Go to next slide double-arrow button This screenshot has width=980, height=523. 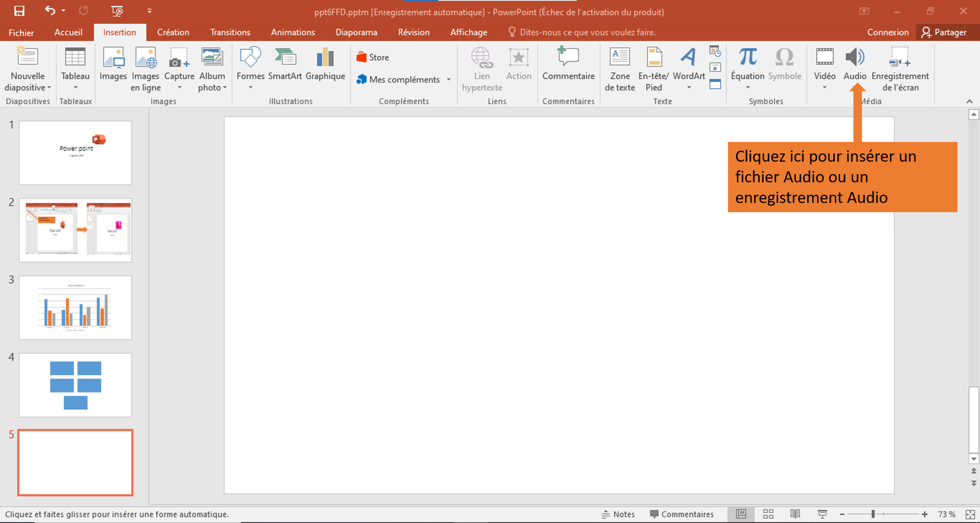(973, 483)
